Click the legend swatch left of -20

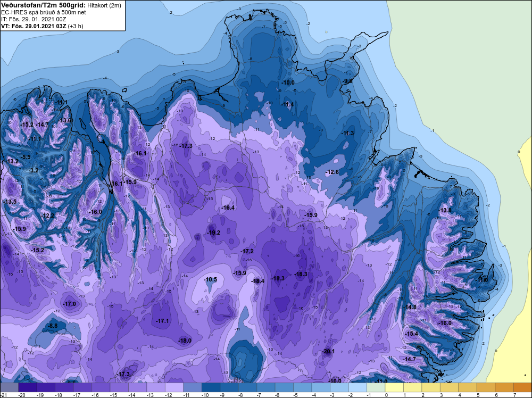[9, 387]
